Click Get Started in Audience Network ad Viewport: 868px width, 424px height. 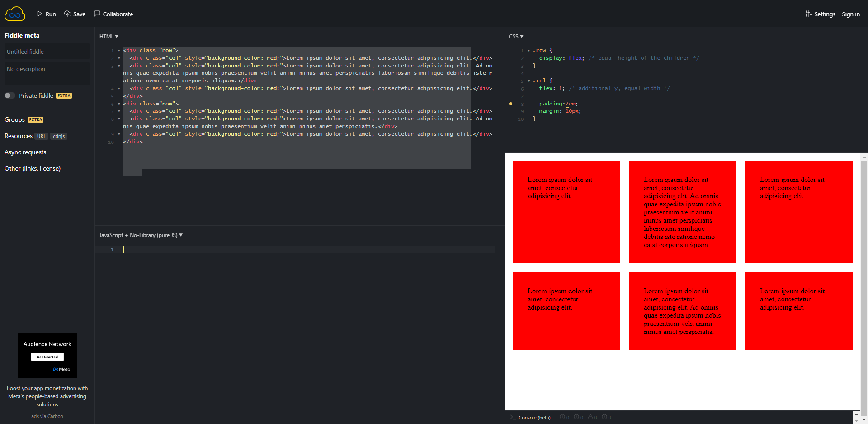tap(47, 357)
